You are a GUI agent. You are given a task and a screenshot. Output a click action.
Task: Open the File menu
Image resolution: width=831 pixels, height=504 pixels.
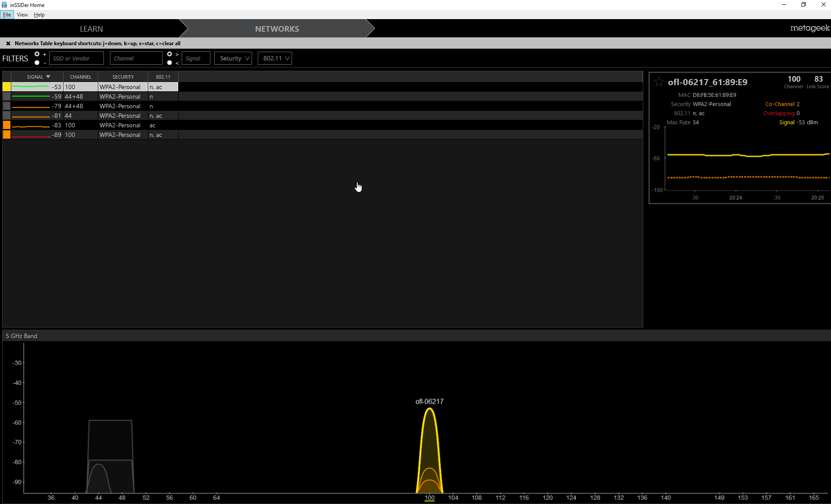(7, 14)
